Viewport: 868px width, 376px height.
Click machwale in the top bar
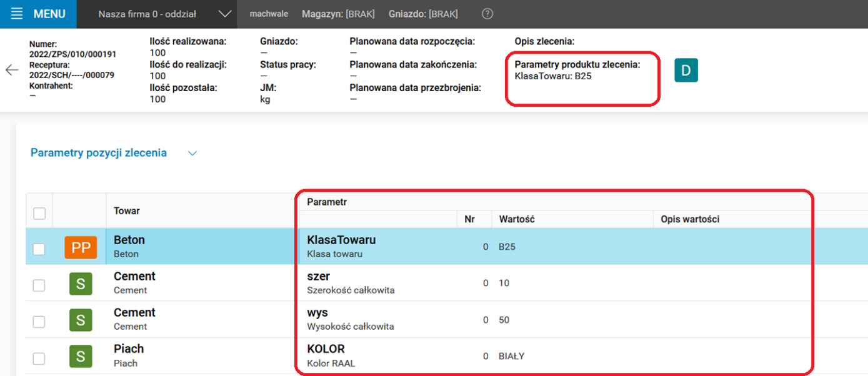click(269, 12)
